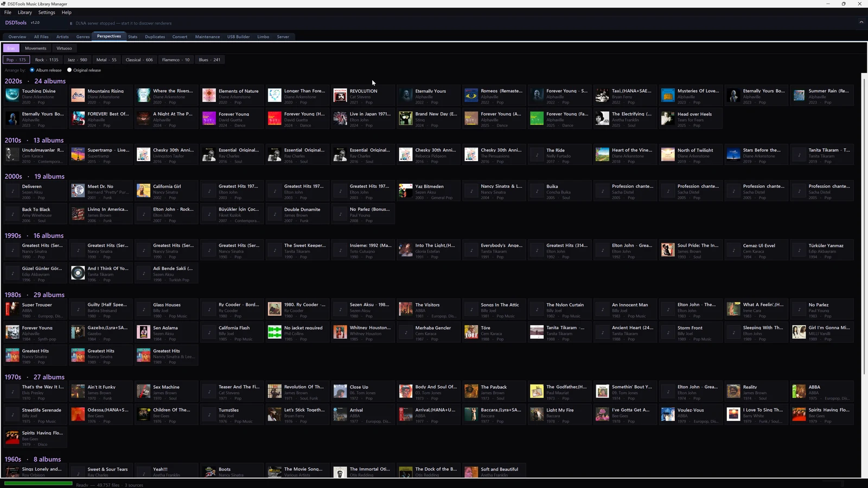
Task: Select the Original release radio button
Action: 69,70
